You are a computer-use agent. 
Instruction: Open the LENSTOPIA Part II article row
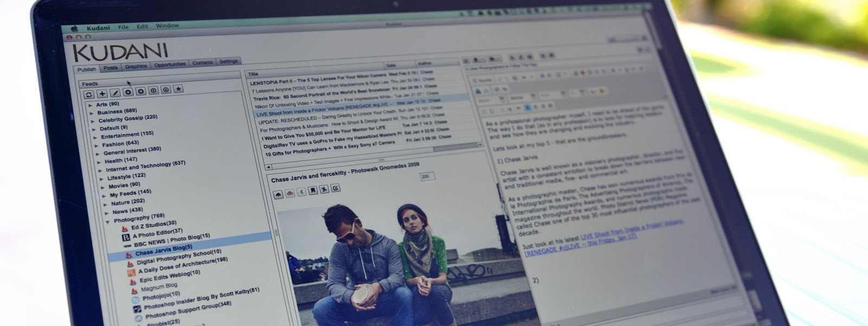(x=343, y=77)
